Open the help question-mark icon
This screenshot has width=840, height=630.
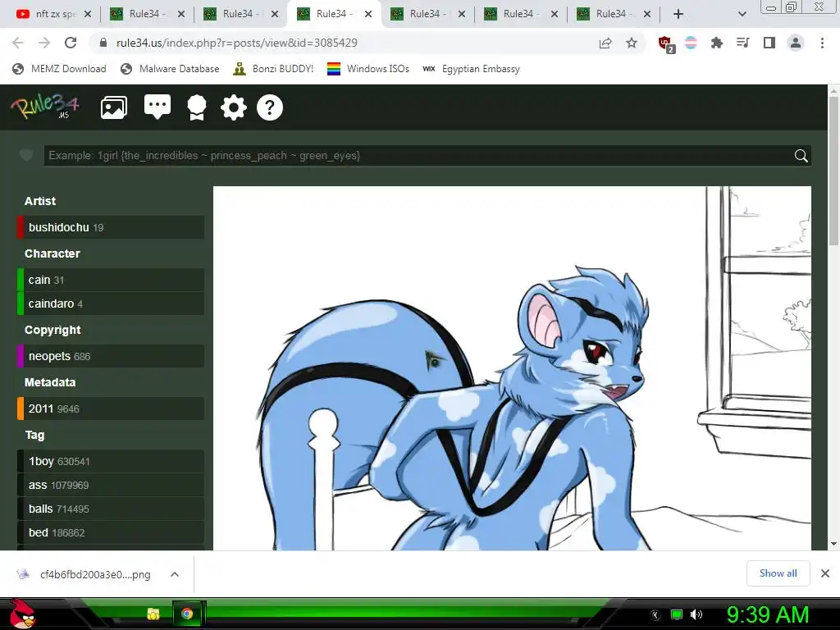[269, 107]
